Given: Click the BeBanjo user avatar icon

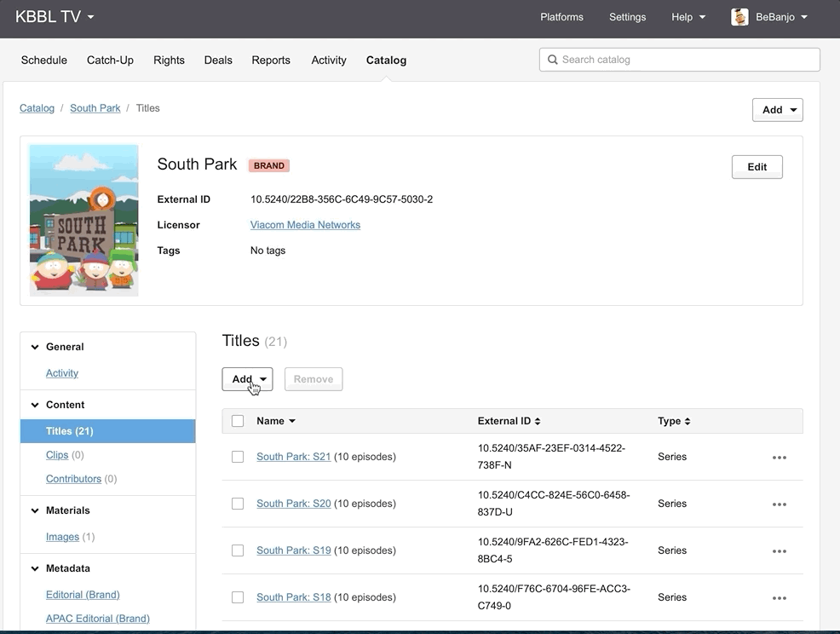Looking at the screenshot, I should [739, 17].
